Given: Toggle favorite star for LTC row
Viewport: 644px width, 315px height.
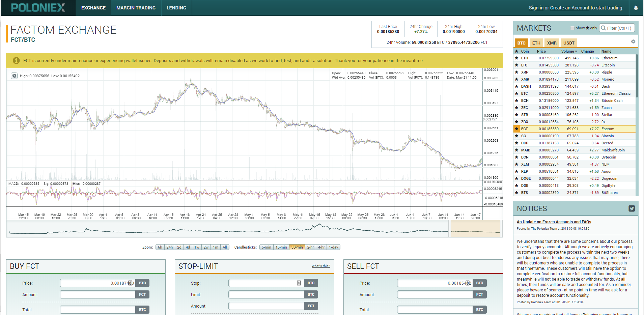Looking at the screenshot, I should pyautogui.click(x=516, y=65).
